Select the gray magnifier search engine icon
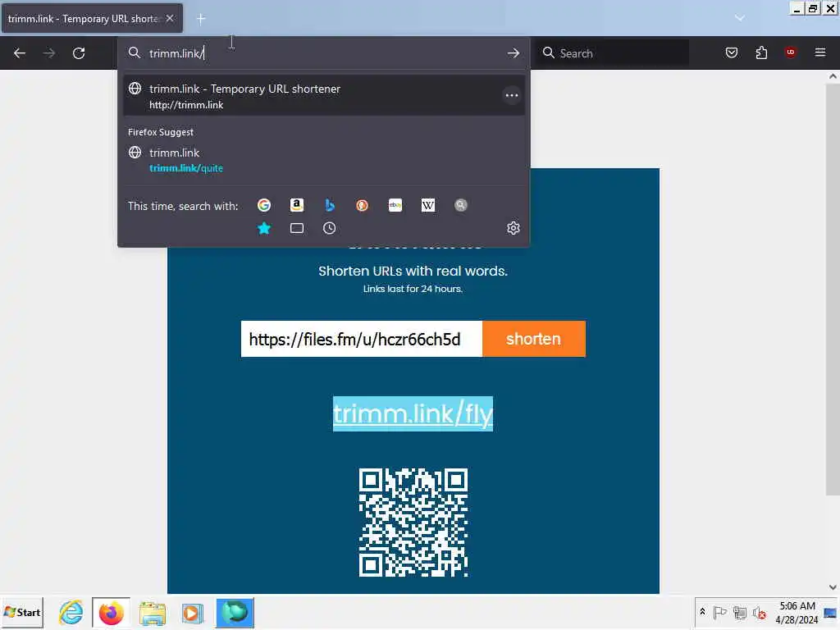 pos(461,205)
